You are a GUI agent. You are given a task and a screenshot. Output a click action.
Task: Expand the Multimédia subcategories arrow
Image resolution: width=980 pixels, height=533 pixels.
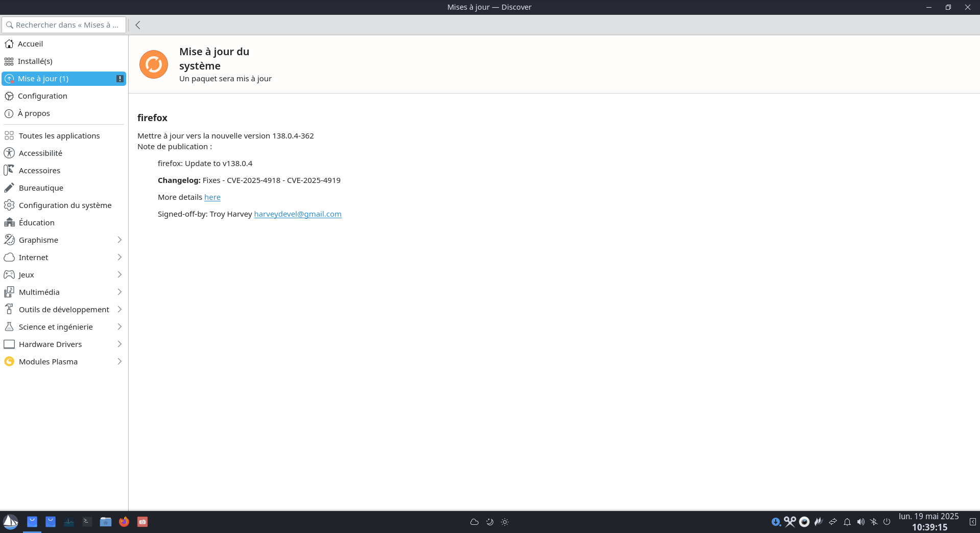tap(119, 292)
